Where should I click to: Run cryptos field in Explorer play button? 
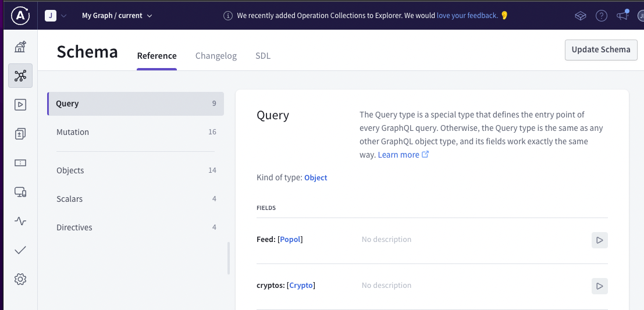(x=600, y=286)
